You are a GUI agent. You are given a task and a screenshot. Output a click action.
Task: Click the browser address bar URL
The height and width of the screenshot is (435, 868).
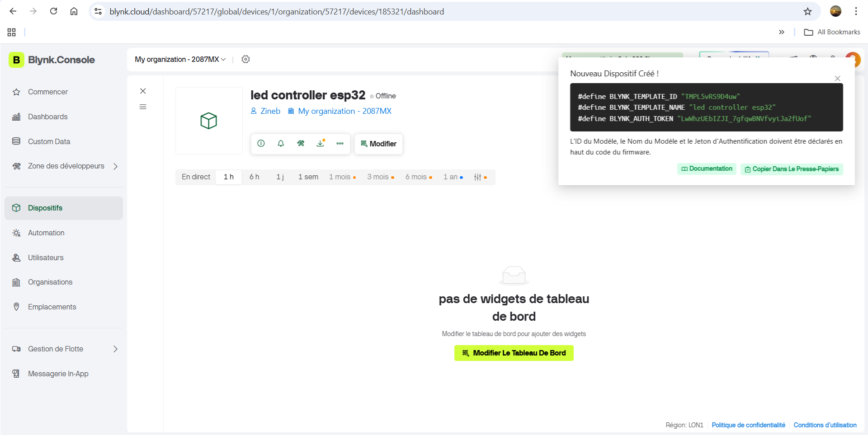coord(277,11)
